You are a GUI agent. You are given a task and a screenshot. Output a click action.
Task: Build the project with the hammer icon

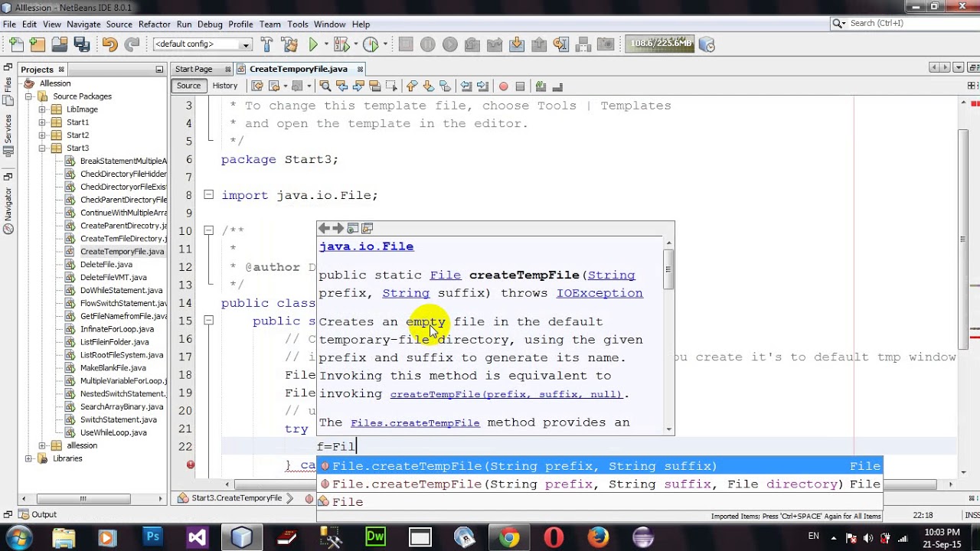click(266, 44)
